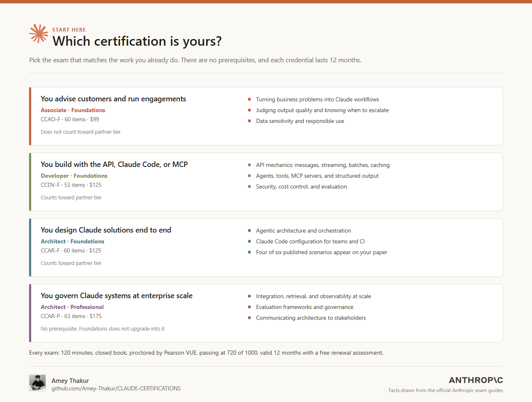Viewport: 532px width, 402px height.
Task: Select the "Developer · Foundations" label
Action: point(74,176)
